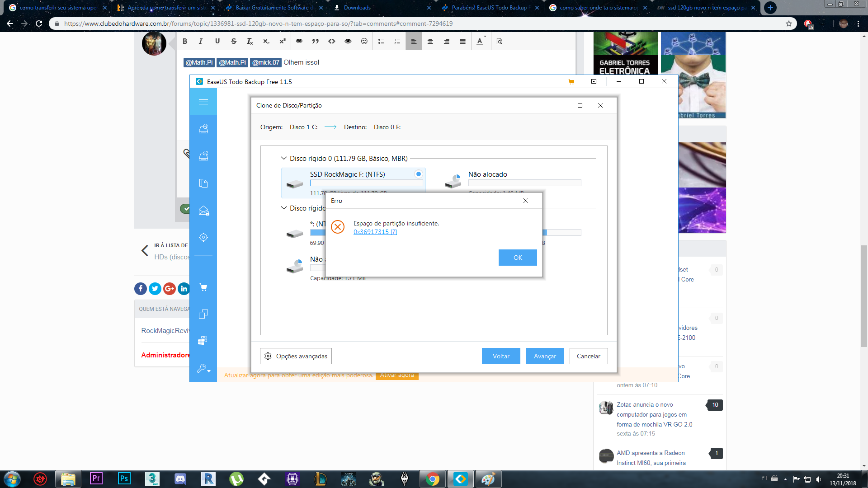Click sidebar shopping cart icon in EaseUS

203,287
